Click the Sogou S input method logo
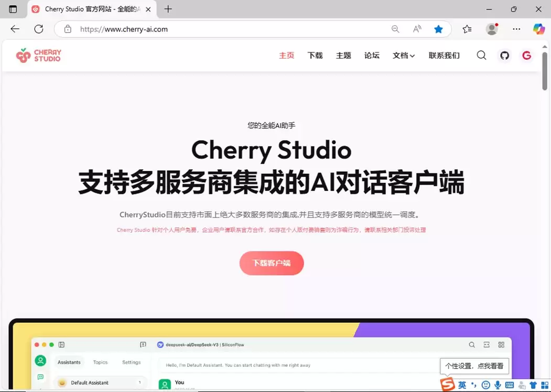 447,384
